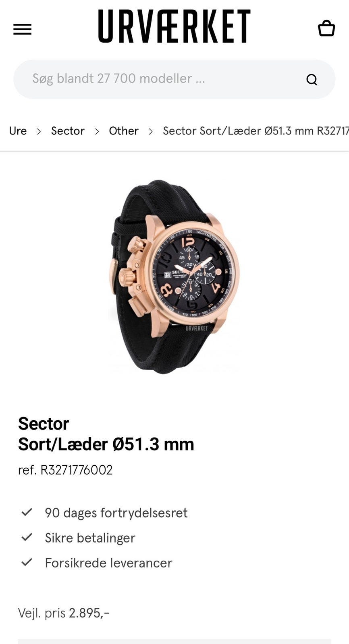Click the Sector Sort/Læder Ø51.3 mm title
Image resolution: width=349 pixels, height=644 pixels.
pos(106,434)
